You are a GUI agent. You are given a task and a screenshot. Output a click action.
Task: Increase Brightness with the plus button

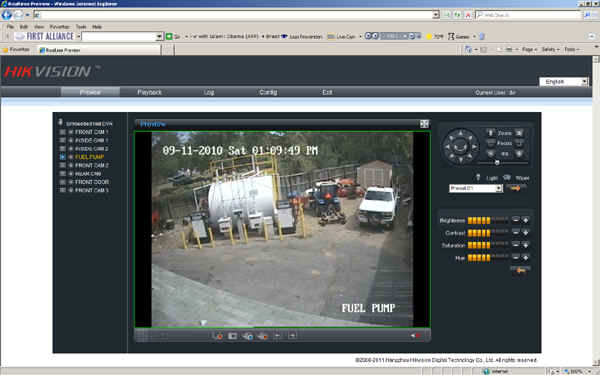(525, 220)
